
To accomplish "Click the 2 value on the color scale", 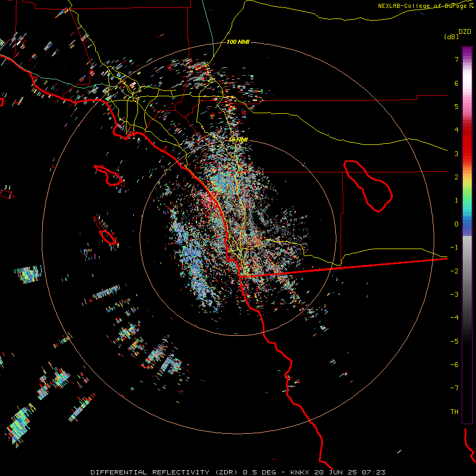I will coord(456,177).
